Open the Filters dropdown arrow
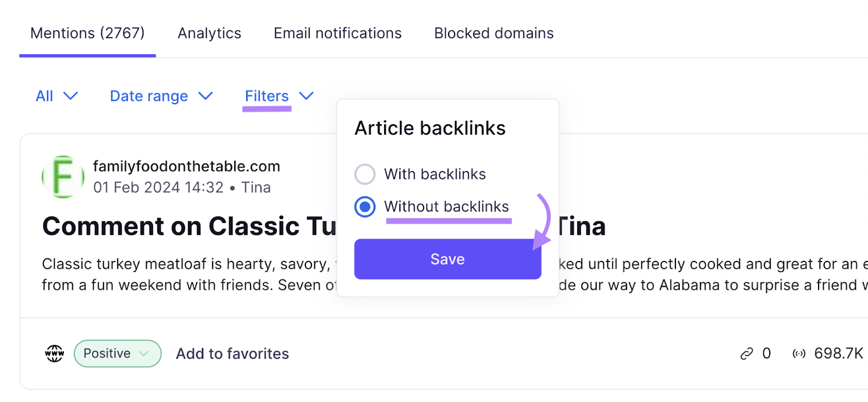The width and height of the screenshot is (868, 402). pyautogui.click(x=305, y=96)
